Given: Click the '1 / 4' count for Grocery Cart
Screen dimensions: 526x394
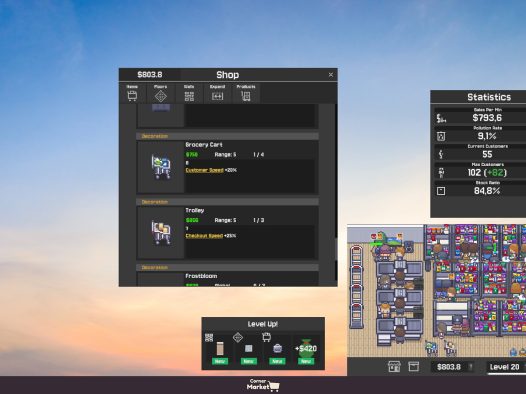Looking at the screenshot, I should click(259, 155).
